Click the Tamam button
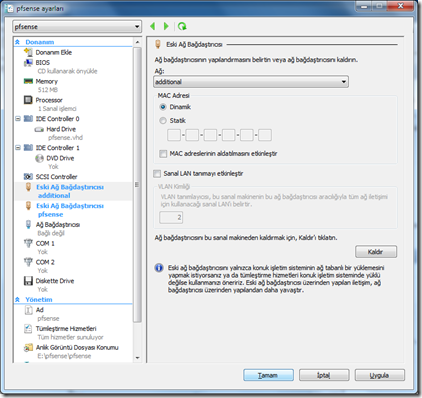The height and width of the screenshot is (398, 422). (x=268, y=375)
